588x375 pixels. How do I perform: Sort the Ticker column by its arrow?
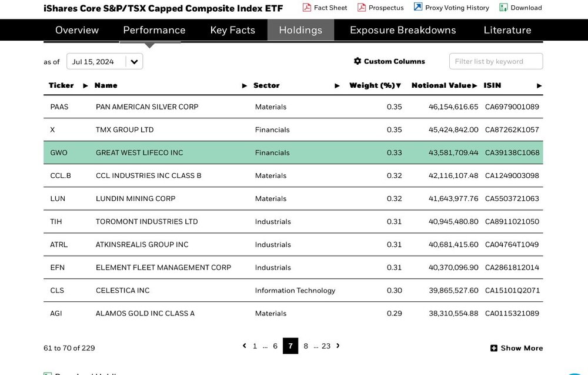[85, 85]
